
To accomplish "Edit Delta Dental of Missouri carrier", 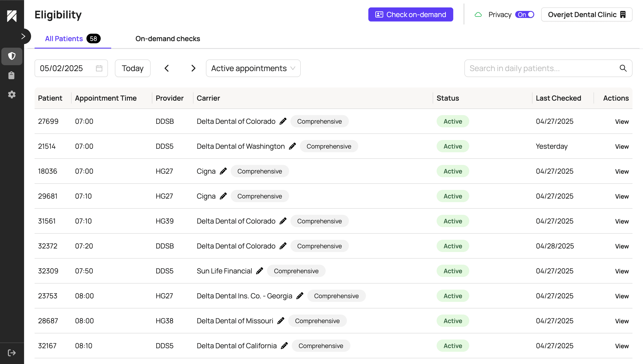I will [x=281, y=321].
